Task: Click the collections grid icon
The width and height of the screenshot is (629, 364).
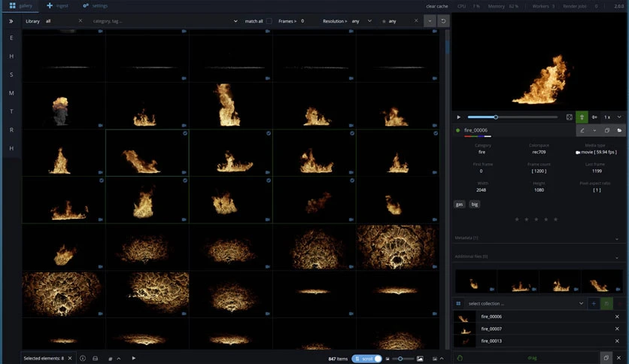Action: (x=458, y=304)
